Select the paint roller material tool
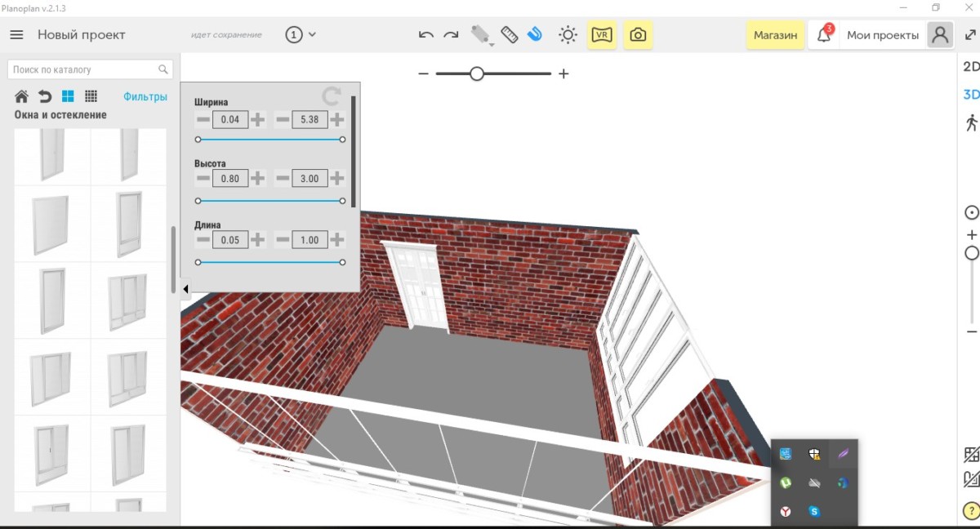Viewport: 980px width, 529px height. click(480, 34)
